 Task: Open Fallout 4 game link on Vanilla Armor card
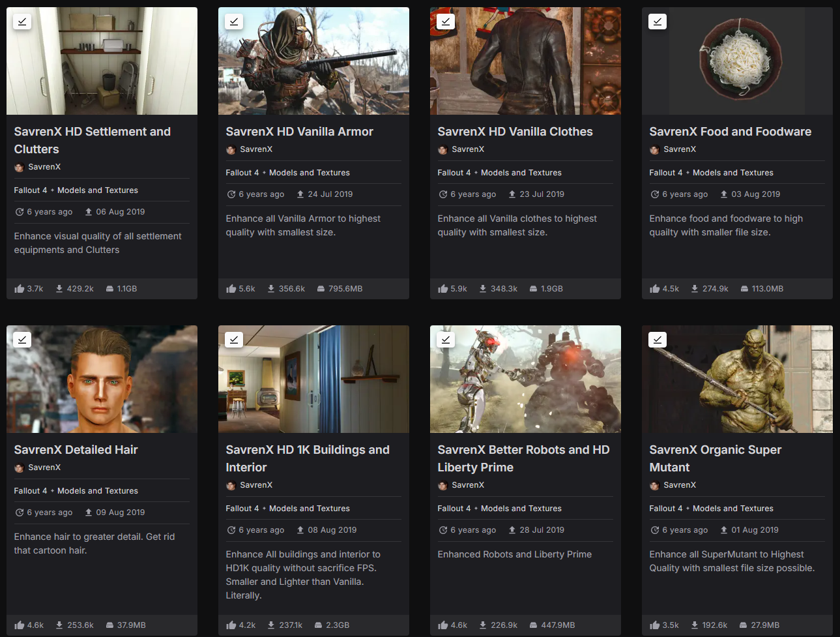[x=242, y=173]
